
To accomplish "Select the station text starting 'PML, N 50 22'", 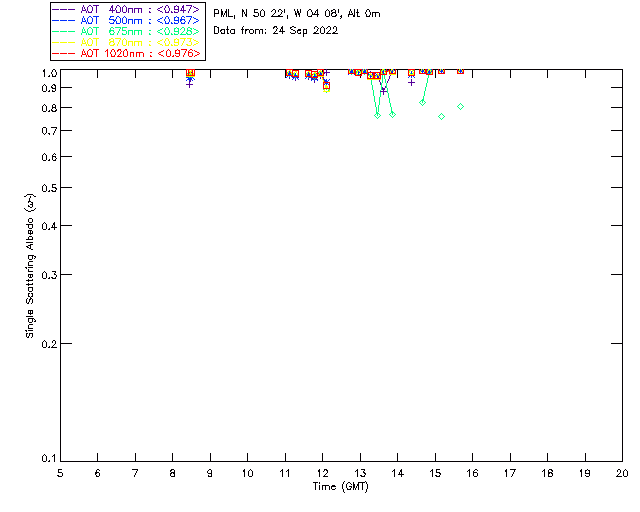I will pyautogui.click(x=297, y=14).
